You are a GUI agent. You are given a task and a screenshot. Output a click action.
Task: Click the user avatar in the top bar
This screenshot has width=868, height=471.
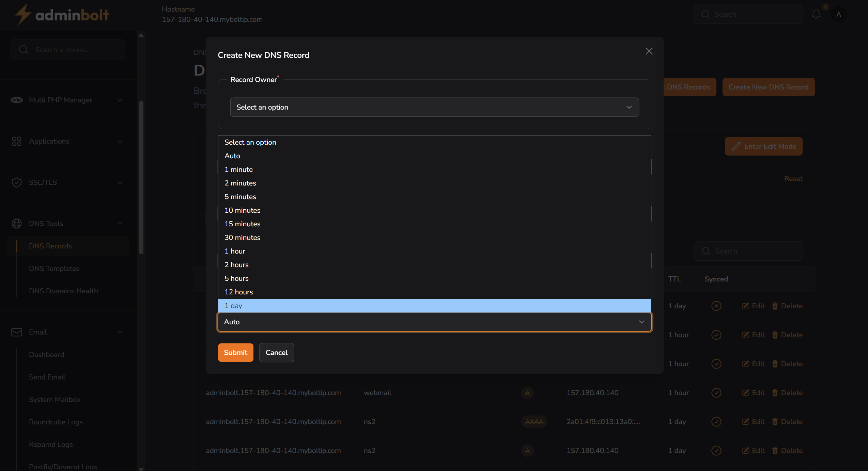[x=839, y=14]
